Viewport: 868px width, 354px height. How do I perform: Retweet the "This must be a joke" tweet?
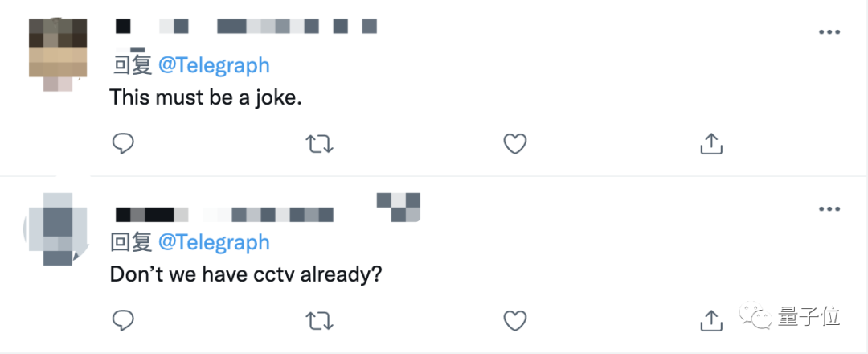tap(320, 144)
